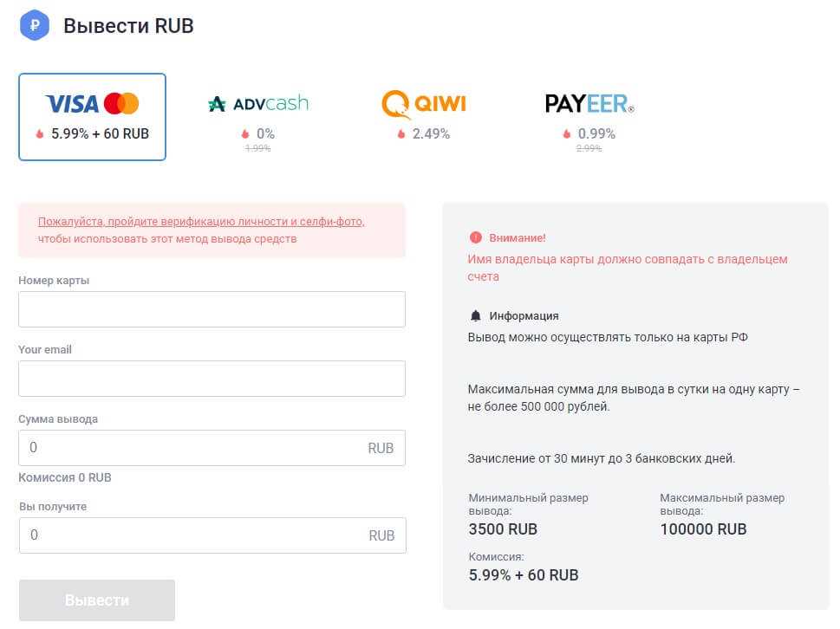Viewport: 840px width, 629px height.
Task: Pick the Payeer withdrawal option
Action: click(589, 117)
